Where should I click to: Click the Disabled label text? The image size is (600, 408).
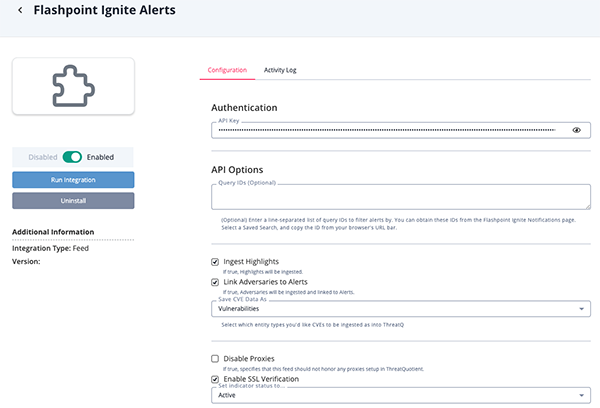click(42, 157)
